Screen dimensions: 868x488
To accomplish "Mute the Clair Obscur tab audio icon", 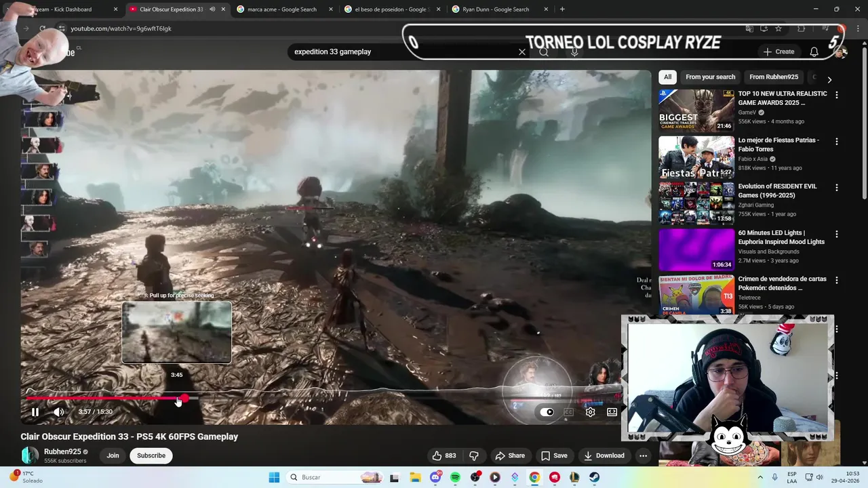I will coord(212,9).
